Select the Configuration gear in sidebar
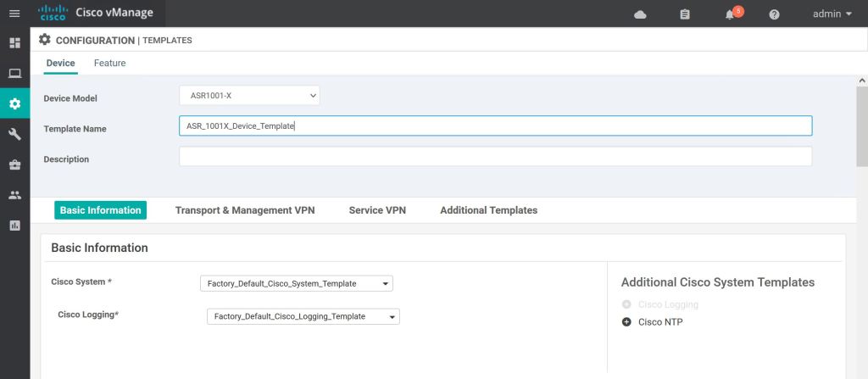868x379 pixels. point(14,104)
